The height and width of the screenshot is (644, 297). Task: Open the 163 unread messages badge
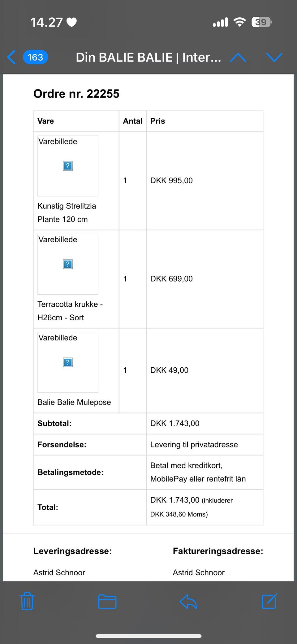tap(35, 57)
